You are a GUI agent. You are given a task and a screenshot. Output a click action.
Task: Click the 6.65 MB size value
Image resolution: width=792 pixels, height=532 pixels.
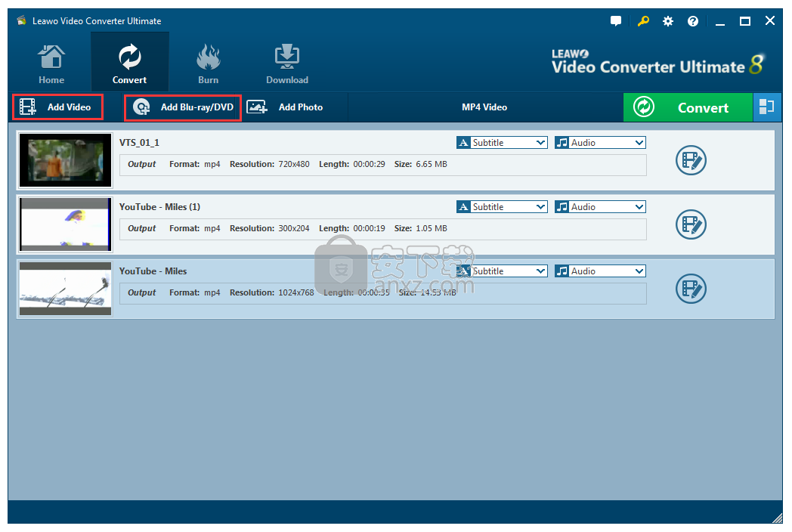coord(432,164)
